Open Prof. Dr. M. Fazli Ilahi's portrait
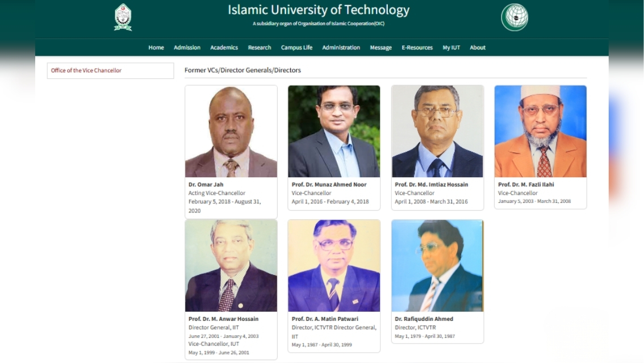Screen dimensions: 644x363 point(541,131)
